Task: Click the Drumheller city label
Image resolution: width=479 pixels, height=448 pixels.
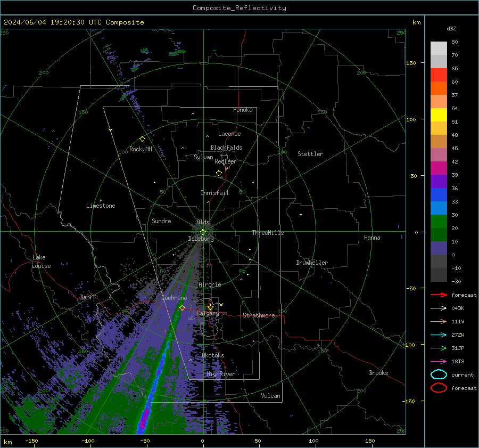Action: (x=312, y=263)
